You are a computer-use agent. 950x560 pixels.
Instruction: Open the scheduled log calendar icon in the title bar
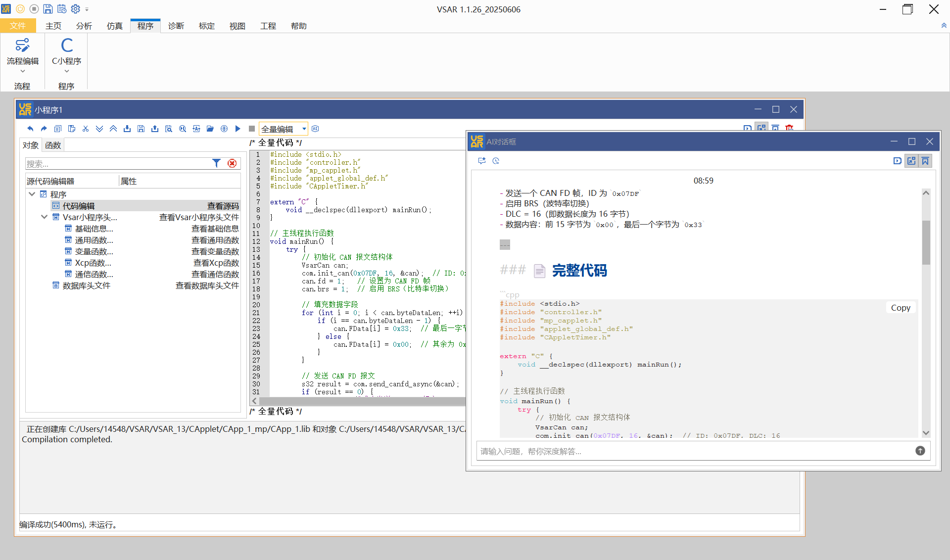pyautogui.click(x=62, y=9)
